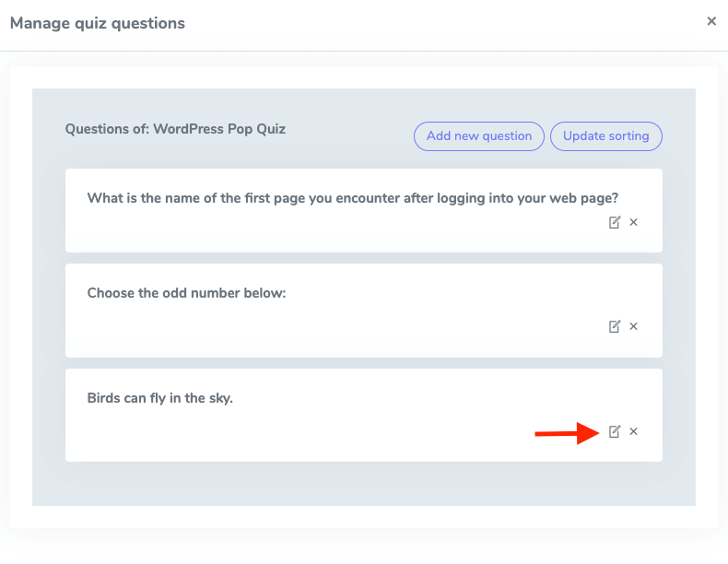Close the Manage quiz questions dialog
The image size is (728, 564).
pyautogui.click(x=711, y=21)
